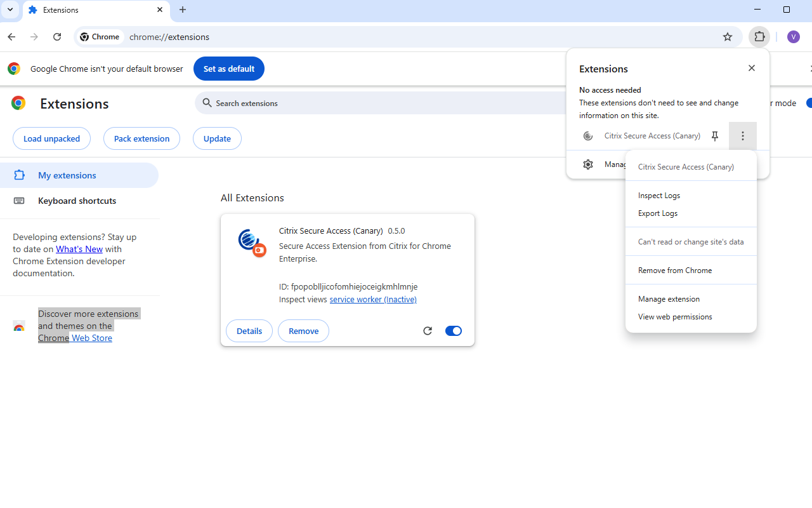Set Chrome as default browser
Viewport: 812px width, 508px height.
[229, 69]
